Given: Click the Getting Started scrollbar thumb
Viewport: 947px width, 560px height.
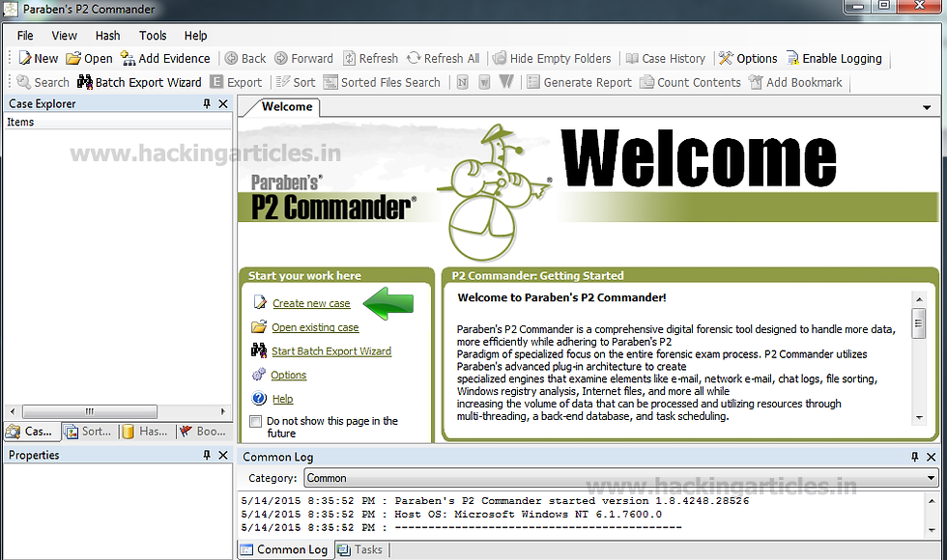Looking at the screenshot, I should click(x=919, y=323).
